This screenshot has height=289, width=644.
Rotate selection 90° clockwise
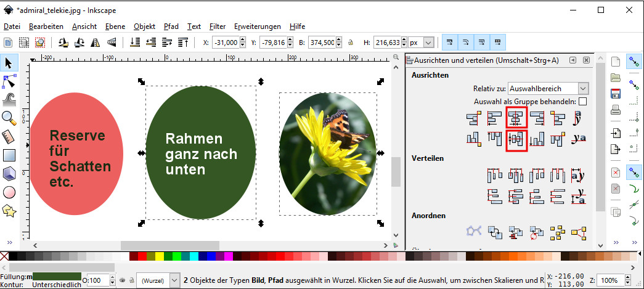[x=79, y=43]
